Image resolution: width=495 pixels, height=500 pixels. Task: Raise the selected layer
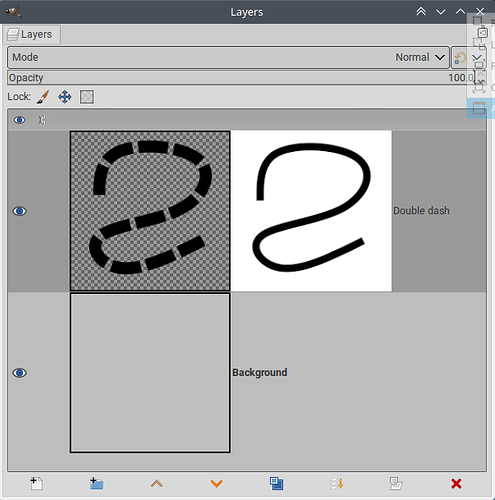coord(157,483)
